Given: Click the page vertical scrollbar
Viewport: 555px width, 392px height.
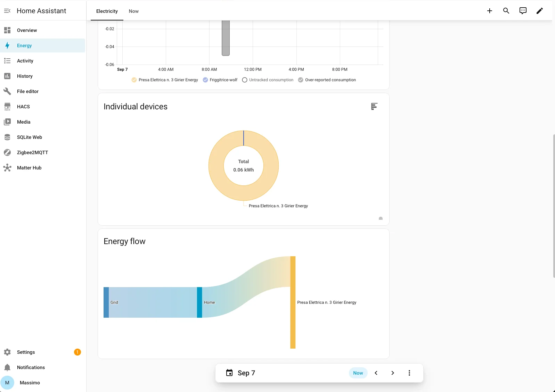Looking at the screenshot, I should (554, 206).
